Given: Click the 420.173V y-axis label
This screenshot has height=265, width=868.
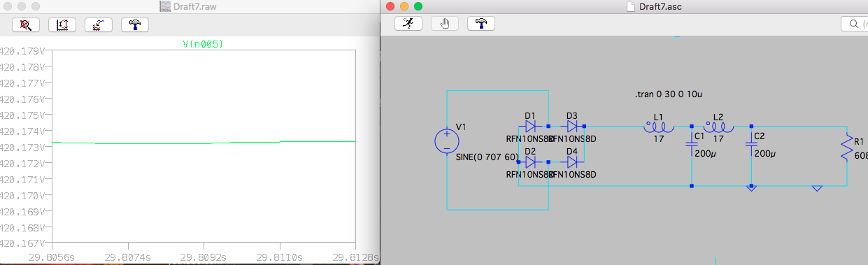Looking at the screenshot, I should click(x=22, y=148).
